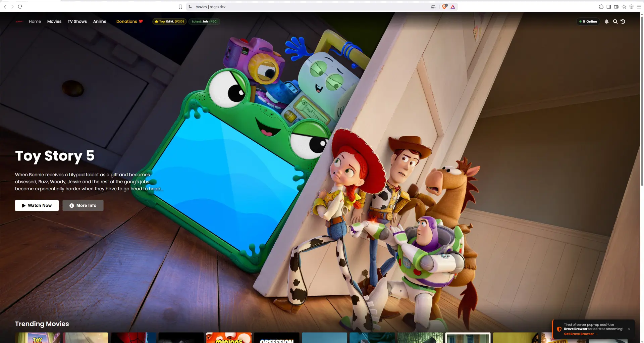Bookmark this page with the bookmark icon
The width and height of the screenshot is (644, 343).
180,7
